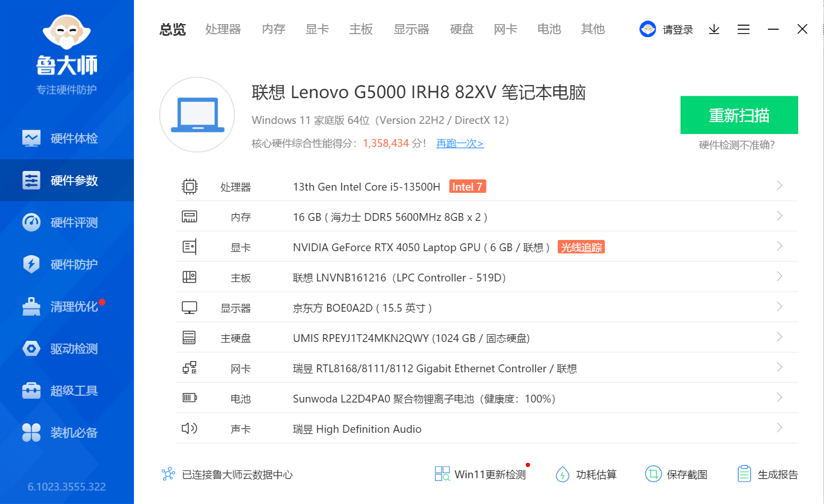Click 已连接鲁大师云数据中心 status text
This screenshot has height=504, width=824.
(x=237, y=475)
